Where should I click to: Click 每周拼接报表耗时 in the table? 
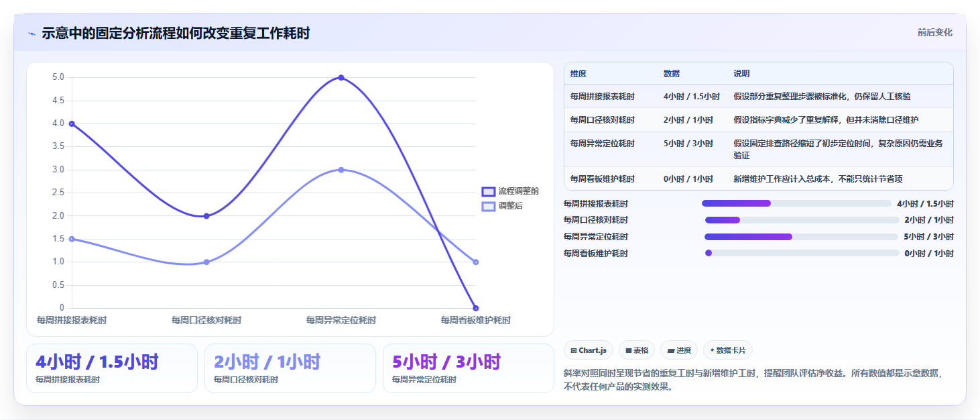click(603, 97)
